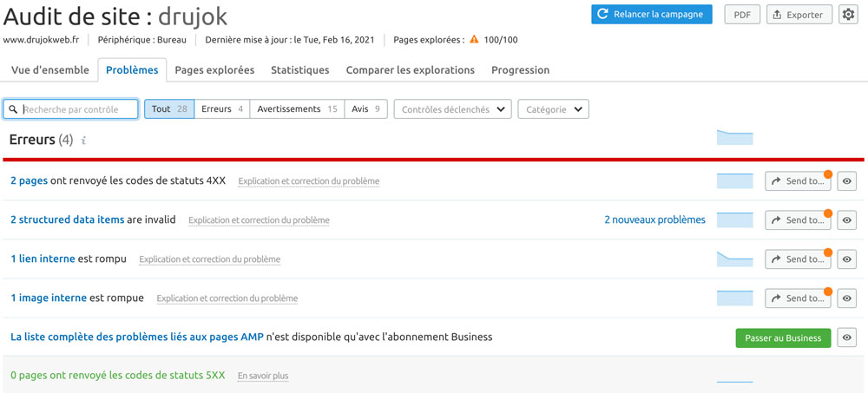
Task: Open trend chart for broken internal link
Action: pyautogui.click(x=734, y=259)
